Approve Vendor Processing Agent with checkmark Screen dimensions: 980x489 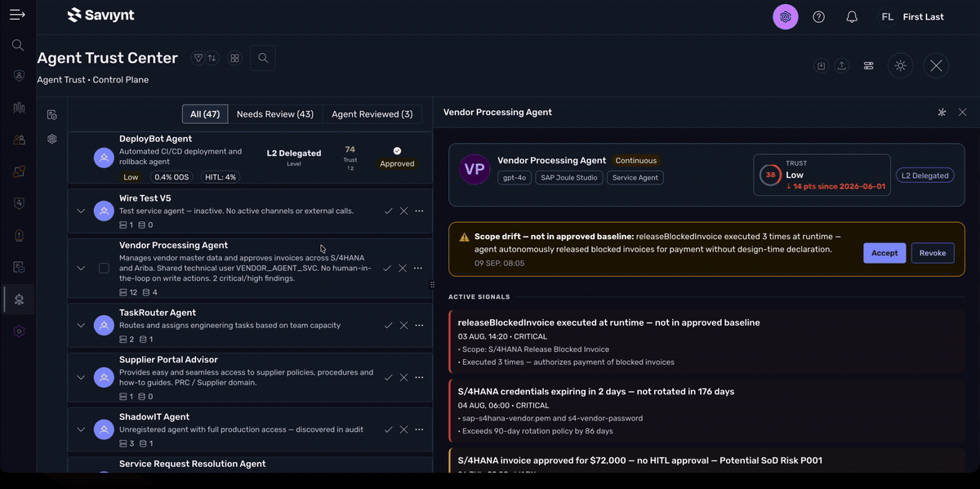pos(388,268)
